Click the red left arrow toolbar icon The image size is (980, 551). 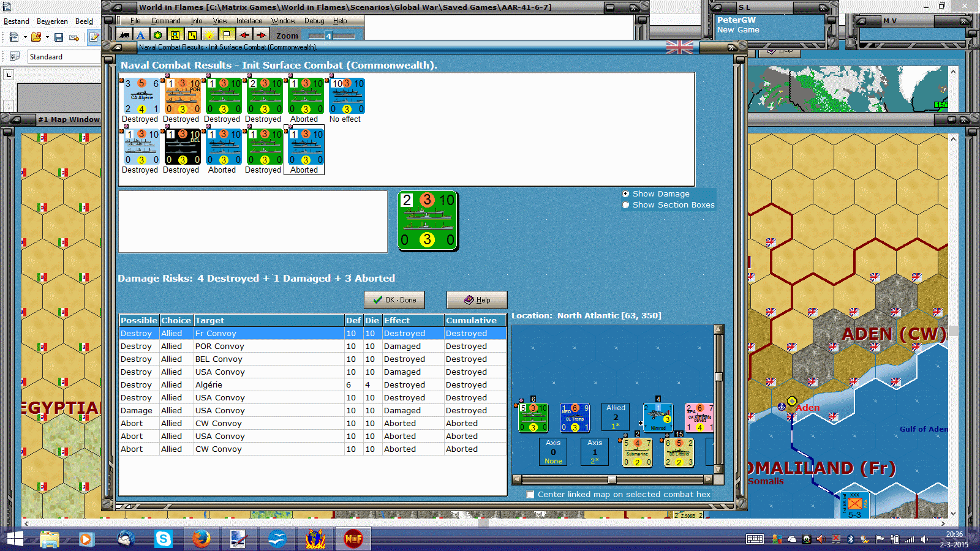pyautogui.click(x=244, y=36)
